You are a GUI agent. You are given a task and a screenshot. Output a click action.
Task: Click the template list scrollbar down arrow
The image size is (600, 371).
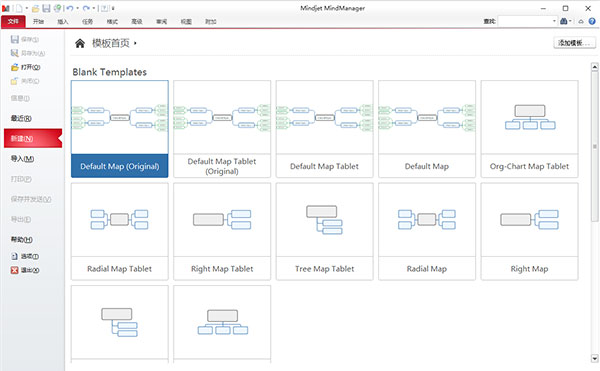(595, 358)
